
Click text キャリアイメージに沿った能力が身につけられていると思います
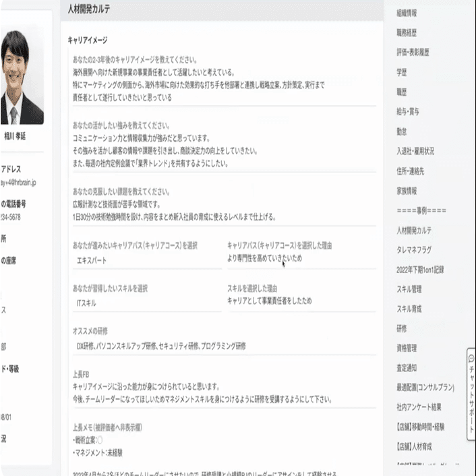tap(146, 387)
